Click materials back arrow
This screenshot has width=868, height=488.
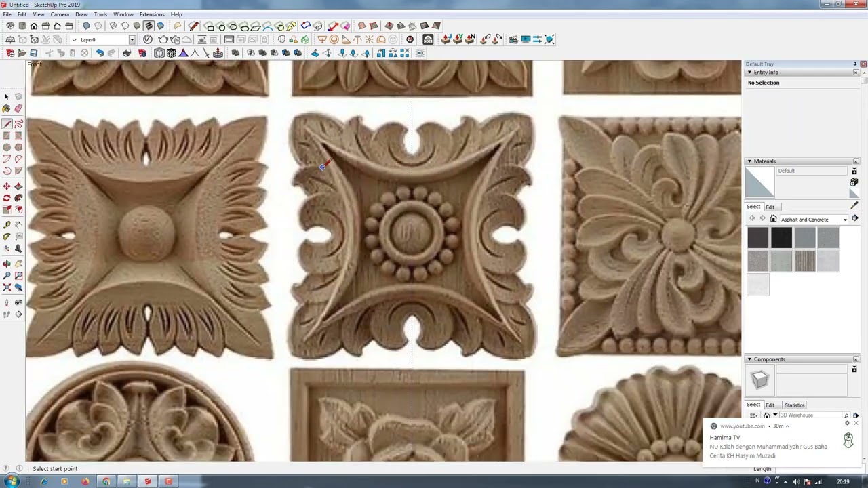pyautogui.click(x=752, y=219)
